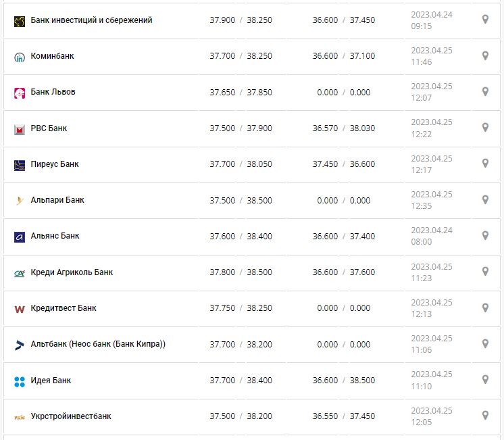This screenshot has height=440, width=504.
Task: Select the Укрстройинвестбанк name link
Action: [x=71, y=416]
